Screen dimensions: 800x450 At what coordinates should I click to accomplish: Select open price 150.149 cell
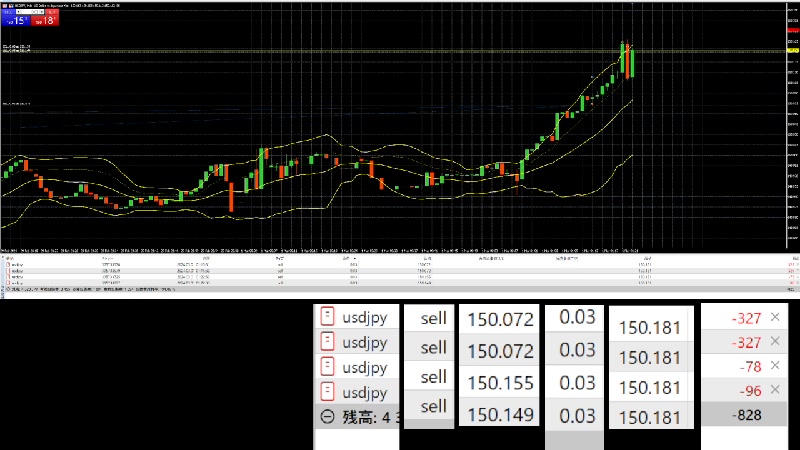click(x=499, y=413)
